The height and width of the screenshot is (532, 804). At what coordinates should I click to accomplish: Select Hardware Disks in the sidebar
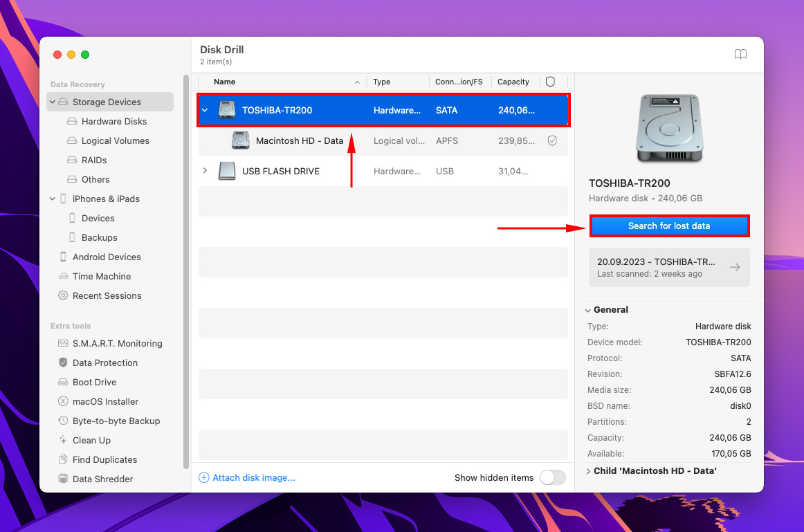click(114, 122)
